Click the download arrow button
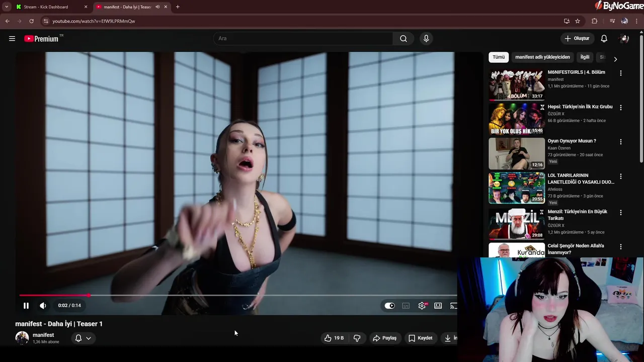The width and height of the screenshot is (644, 362). pyautogui.click(x=448, y=338)
